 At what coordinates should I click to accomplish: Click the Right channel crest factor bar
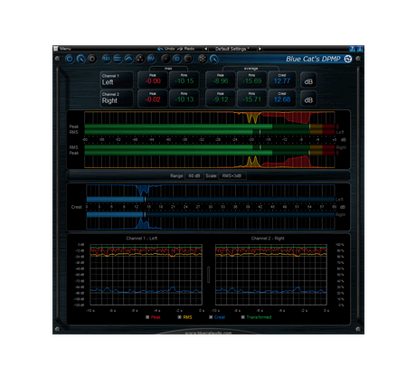coord(210,215)
